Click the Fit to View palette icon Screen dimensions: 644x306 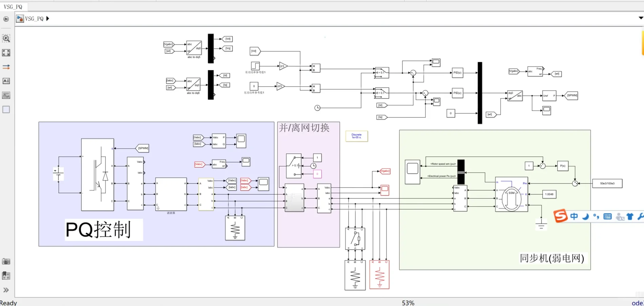[6, 53]
